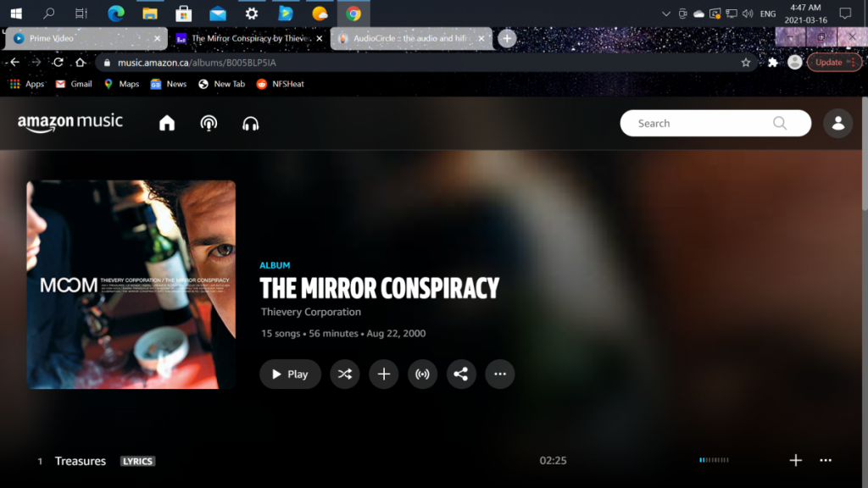868x488 pixels.
Task: Click the music.amazon.ca address bar
Action: (x=426, y=63)
